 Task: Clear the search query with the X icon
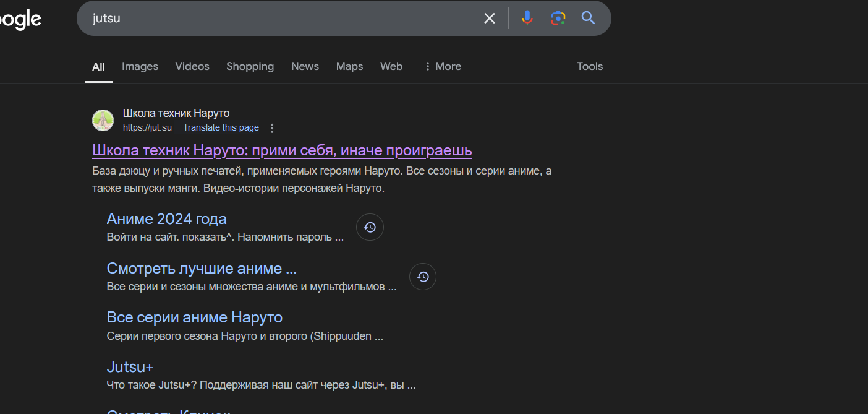[x=489, y=18]
